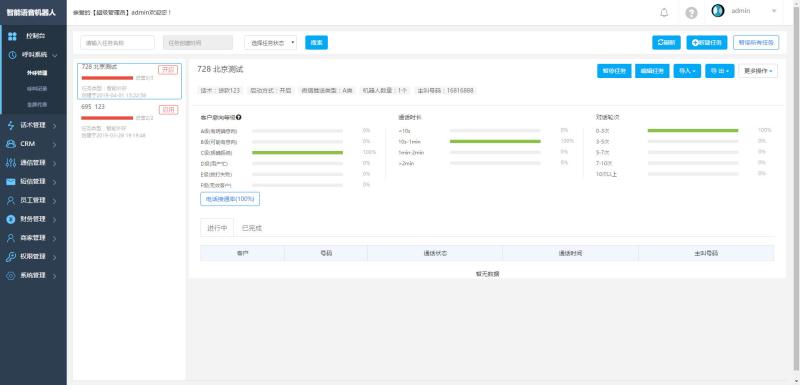Select the 外呼管理 submenu item
800x385 pixels.
click(x=37, y=73)
